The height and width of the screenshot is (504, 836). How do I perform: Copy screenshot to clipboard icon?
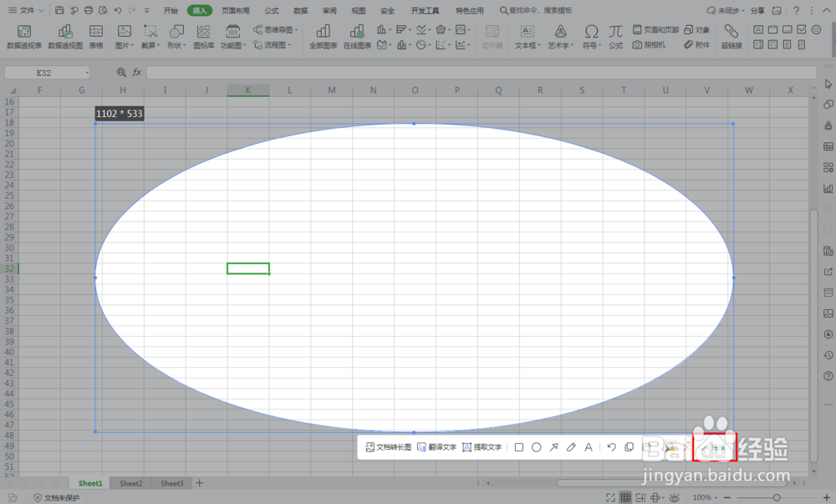pos(630,447)
